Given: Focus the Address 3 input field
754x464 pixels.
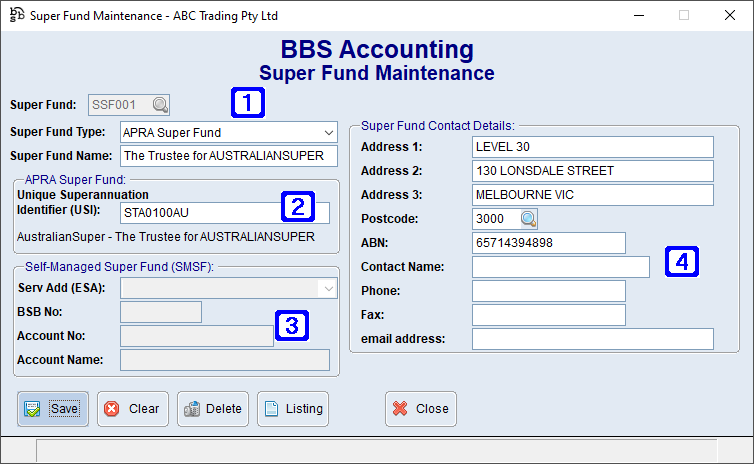Looking at the screenshot, I should click(592, 195).
